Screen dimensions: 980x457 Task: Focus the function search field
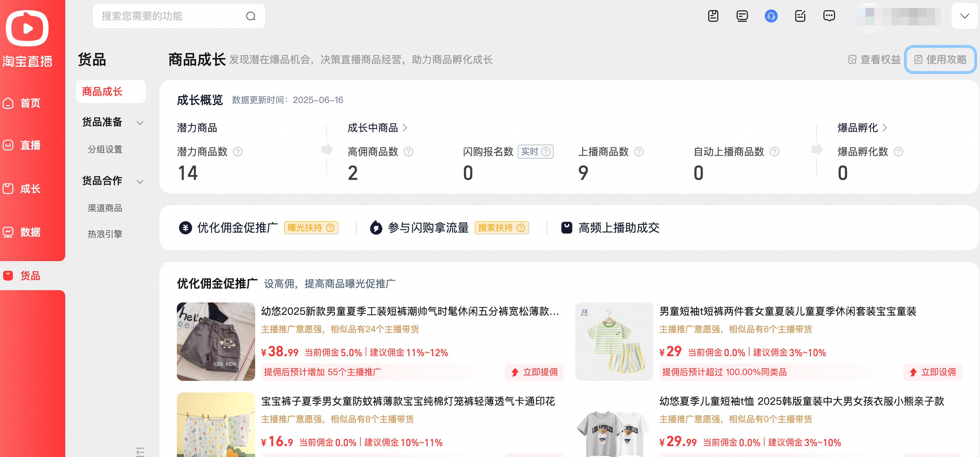179,16
